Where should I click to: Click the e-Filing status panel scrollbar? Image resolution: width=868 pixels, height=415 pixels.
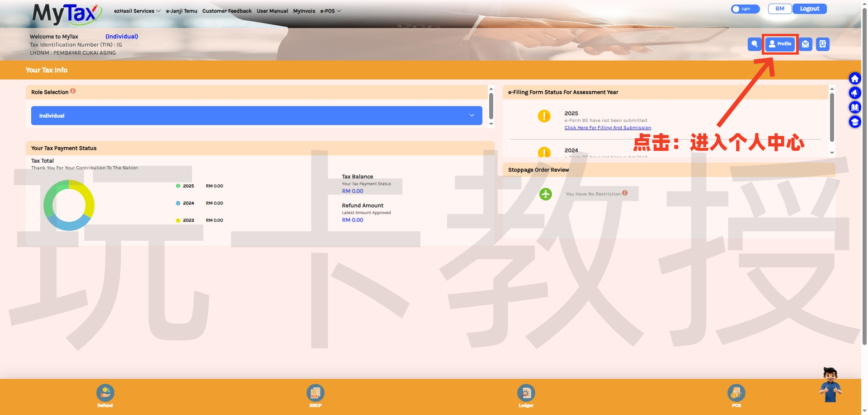(x=832, y=117)
